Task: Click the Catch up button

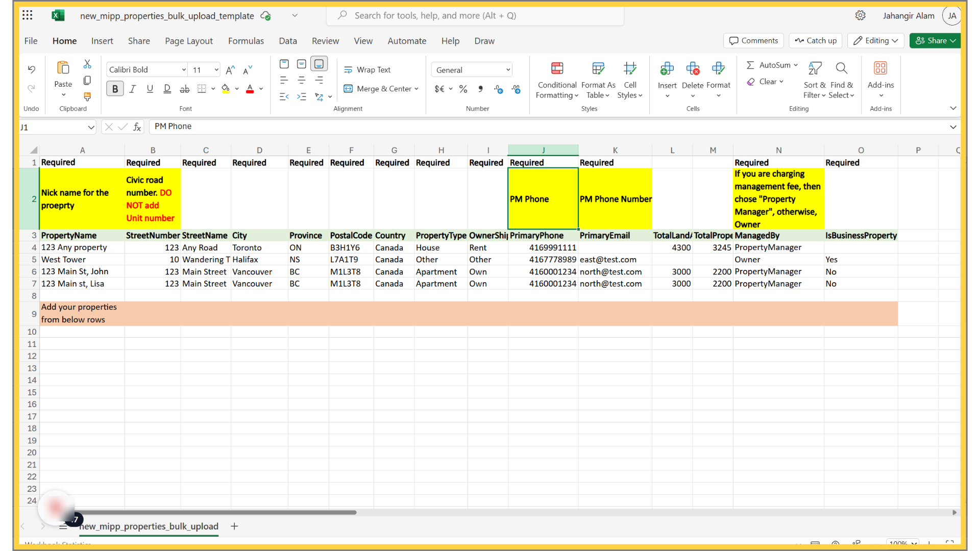Action: pos(816,41)
